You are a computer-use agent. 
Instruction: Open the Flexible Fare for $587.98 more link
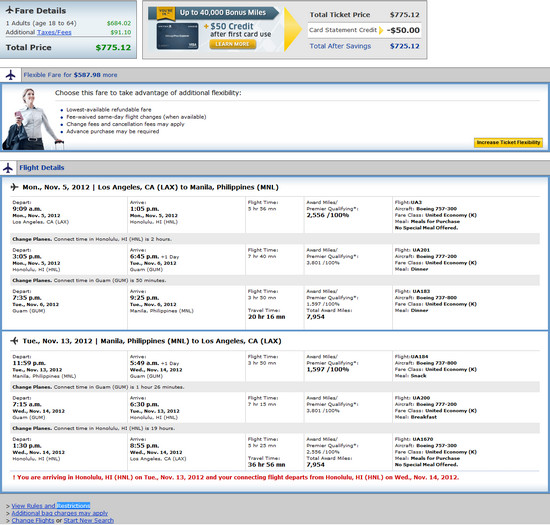pos(71,75)
